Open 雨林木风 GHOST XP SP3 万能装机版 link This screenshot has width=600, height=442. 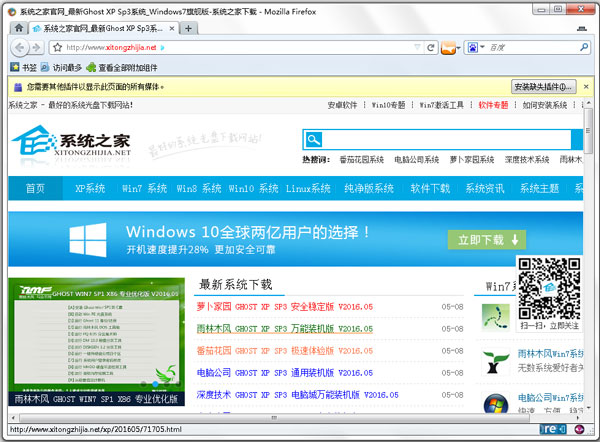pos(285,329)
